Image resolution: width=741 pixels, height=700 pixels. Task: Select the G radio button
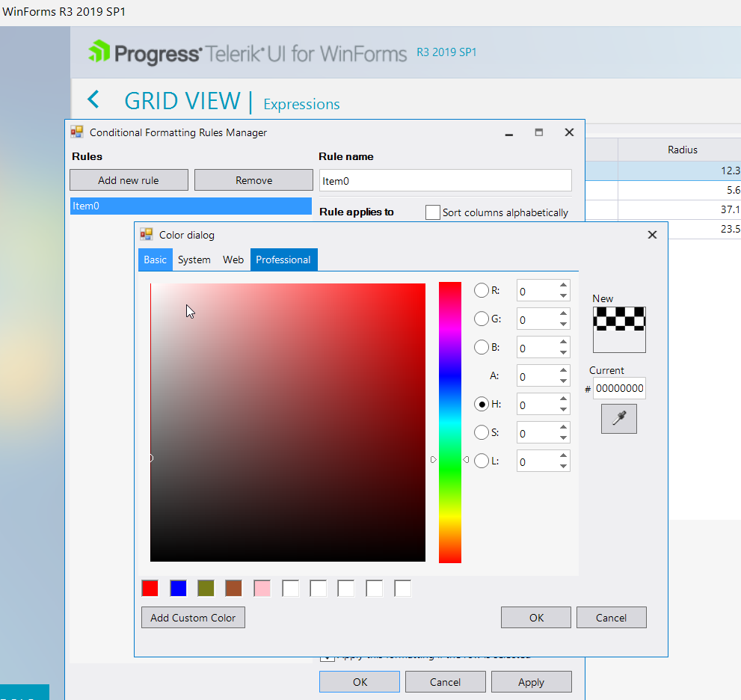[x=481, y=319]
